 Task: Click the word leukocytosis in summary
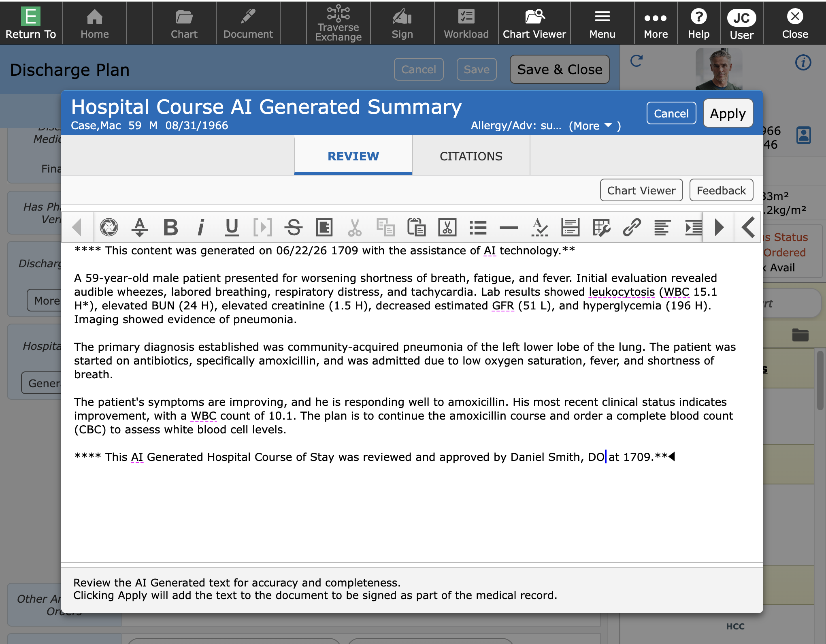click(622, 292)
